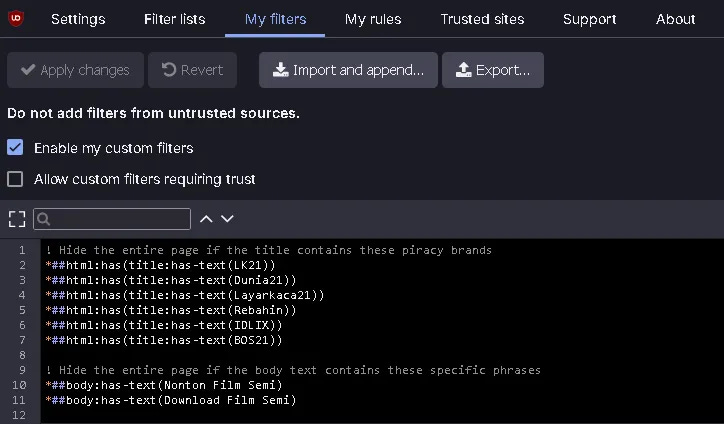Switch to the Filter lists tab
The height and width of the screenshot is (424, 724).
point(175,19)
